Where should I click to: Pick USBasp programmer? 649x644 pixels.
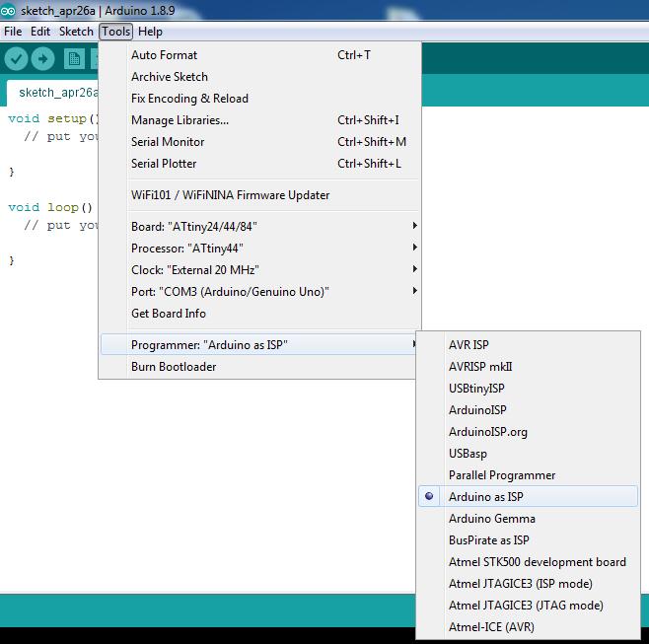click(x=528, y=454)
